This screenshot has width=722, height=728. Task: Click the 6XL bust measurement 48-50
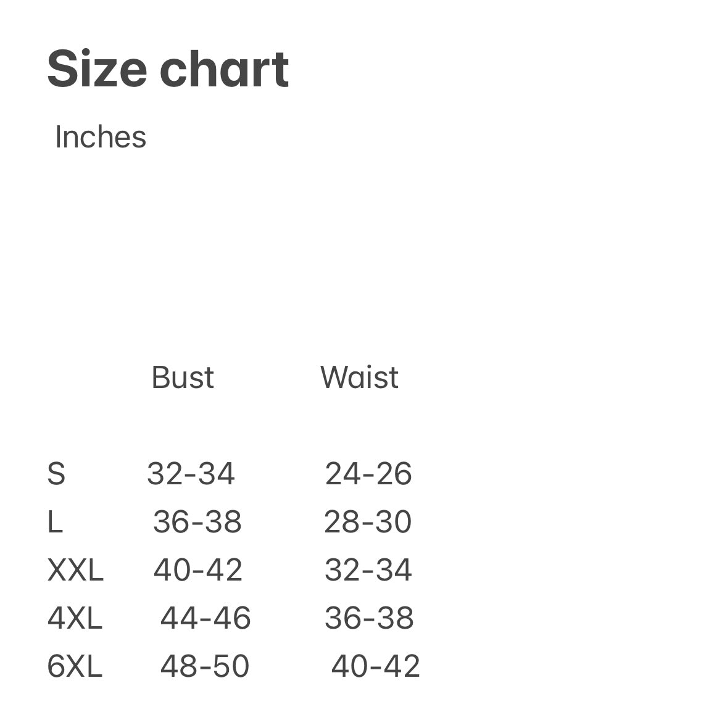[x=205, y=666]
